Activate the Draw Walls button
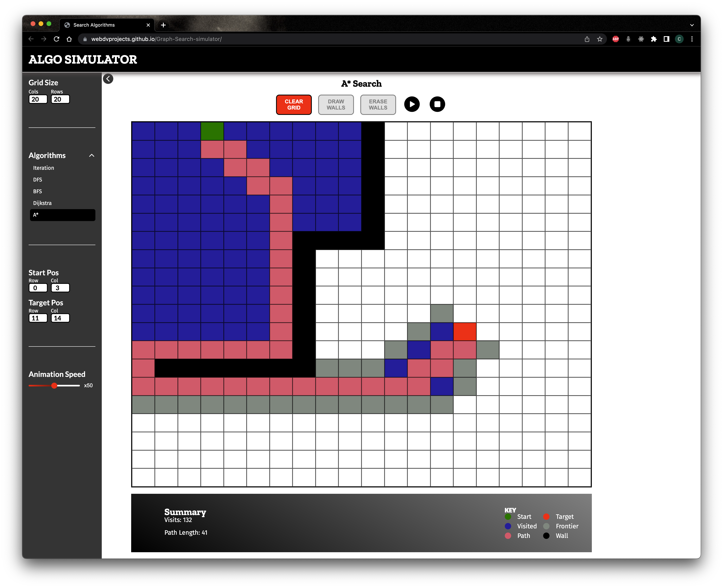Screen dimensions: 723x588 point(336,104)
